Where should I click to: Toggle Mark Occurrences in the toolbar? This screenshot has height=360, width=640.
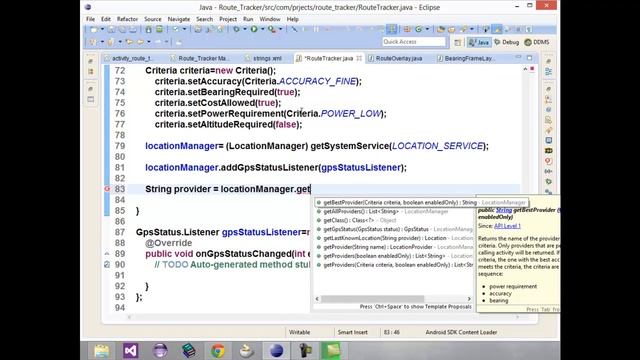click(x=496, y=29)
